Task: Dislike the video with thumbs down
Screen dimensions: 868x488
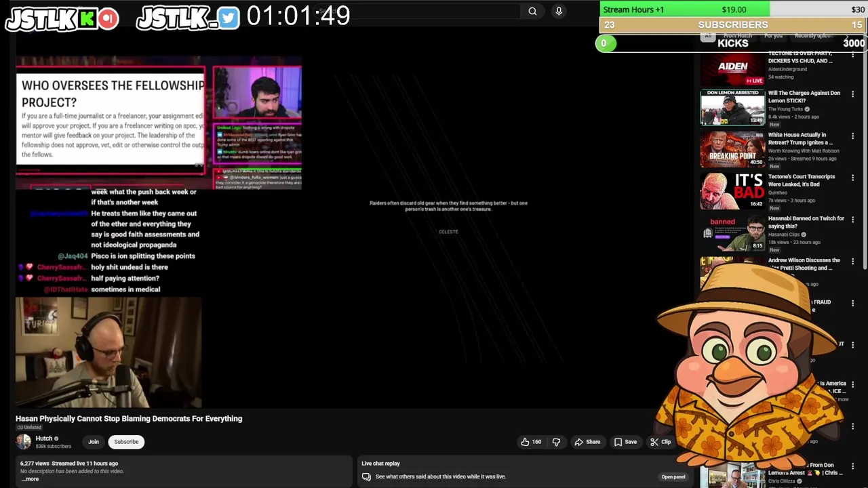Action: click(556, 442)
